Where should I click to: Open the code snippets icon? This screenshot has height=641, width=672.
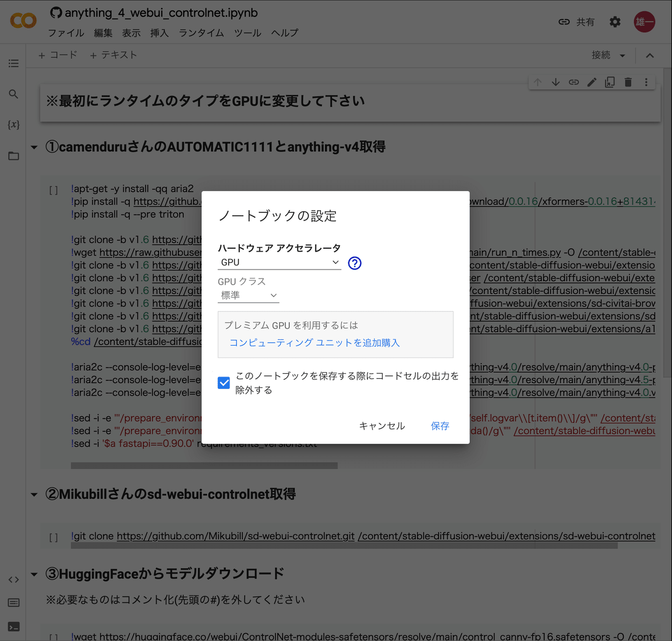13,579
